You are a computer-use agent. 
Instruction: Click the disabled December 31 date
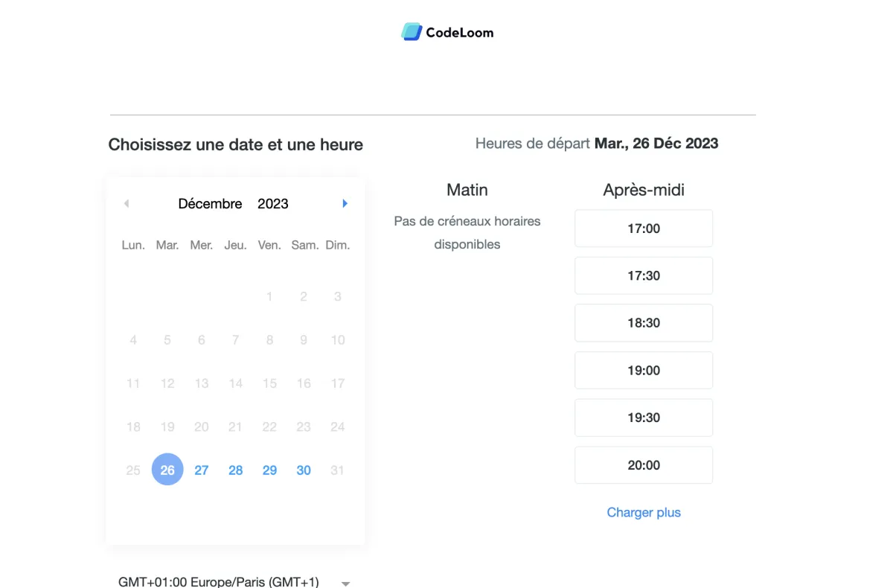pos(337,470)
